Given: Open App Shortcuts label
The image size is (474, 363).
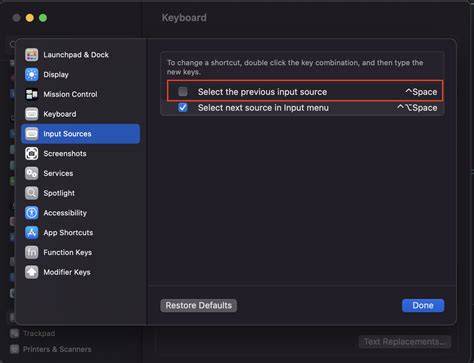Looking at the screenshot, I should coord(68,233).
